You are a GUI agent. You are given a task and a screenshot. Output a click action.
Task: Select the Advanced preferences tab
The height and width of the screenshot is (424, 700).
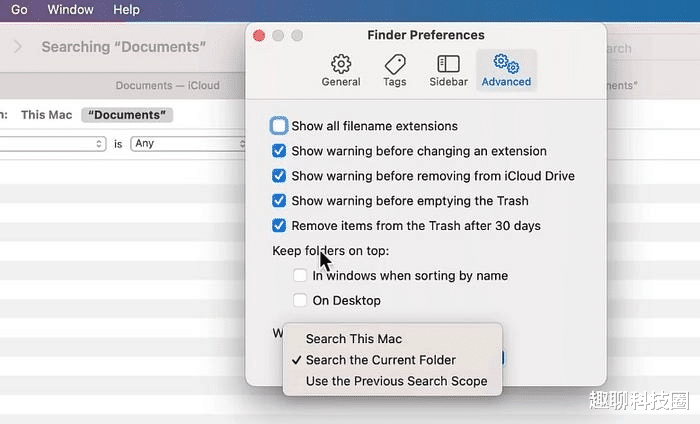pos(506,71)
